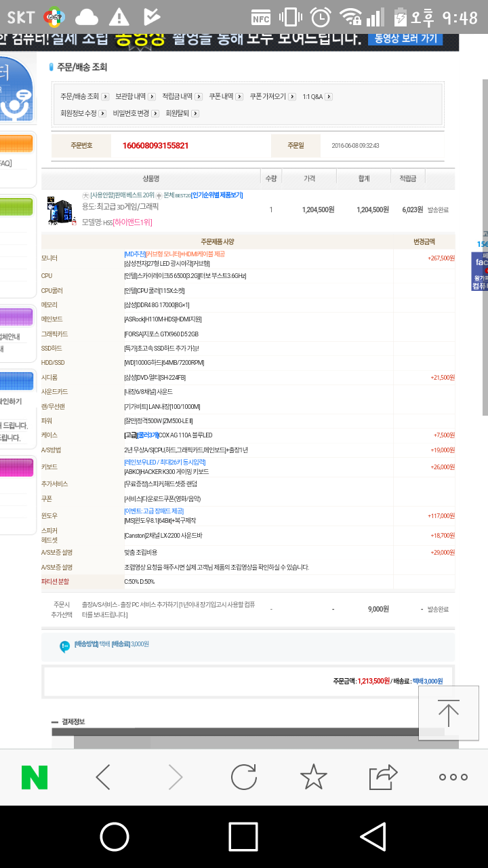This screenshot has width=488, height=868.
Task: Tap the NFC status bar icon
Action: tap(261, 18)
